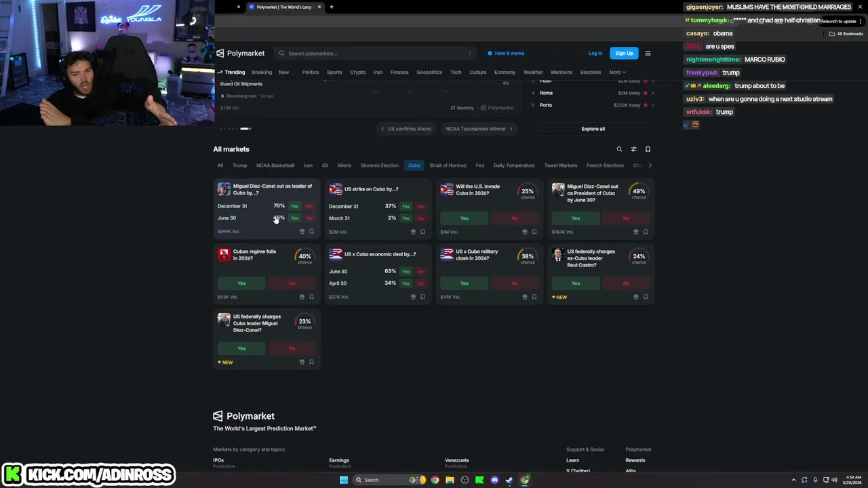This screenshot has width=868, height=488.
Task: Open the Politics category
Action: [x=311, y=72]
